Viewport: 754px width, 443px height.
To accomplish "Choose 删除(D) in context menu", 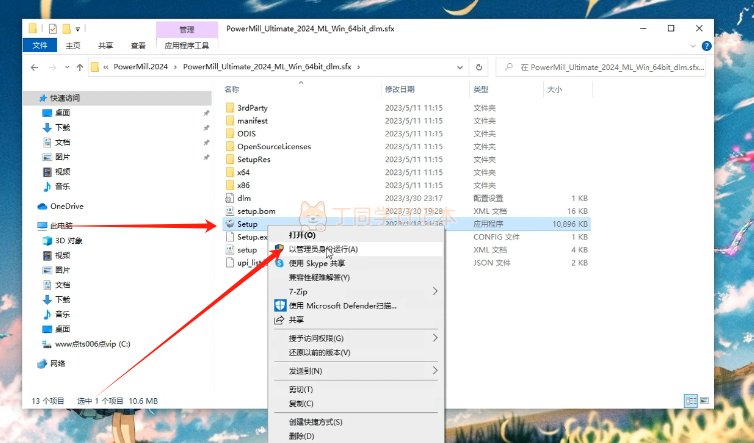I will [x=302, y=436].
